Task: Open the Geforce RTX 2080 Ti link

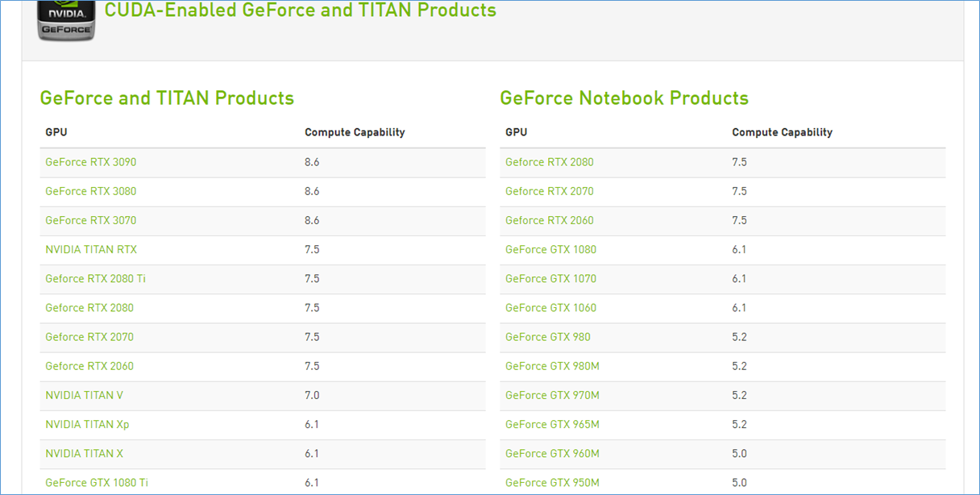Action: point(96,278)
